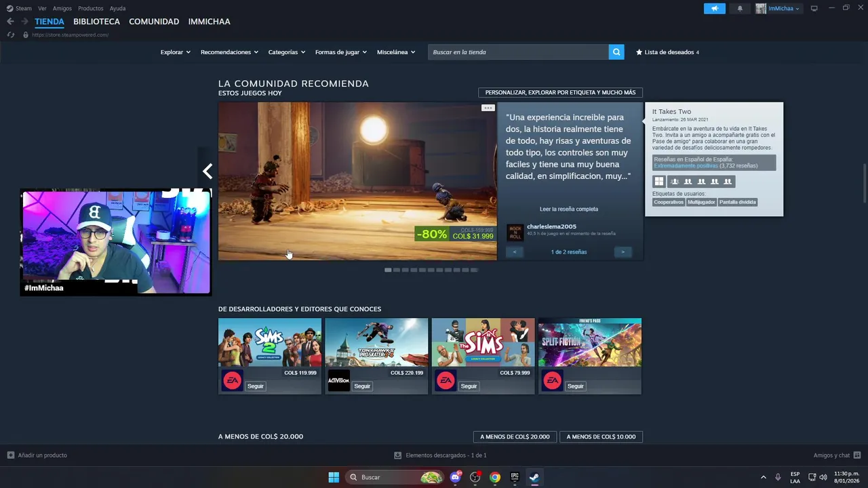Switch to the BIBLIOTECA tab
The image size is (868, 488).
(x=96, y=22)
